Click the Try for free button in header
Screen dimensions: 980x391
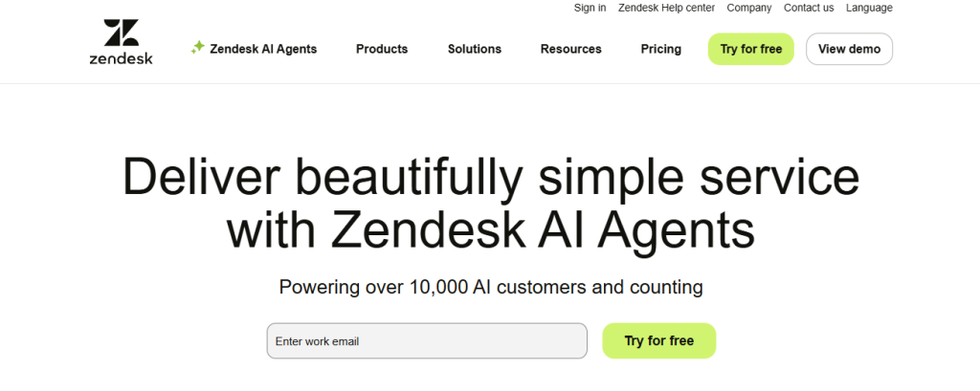tap(751, 49)
